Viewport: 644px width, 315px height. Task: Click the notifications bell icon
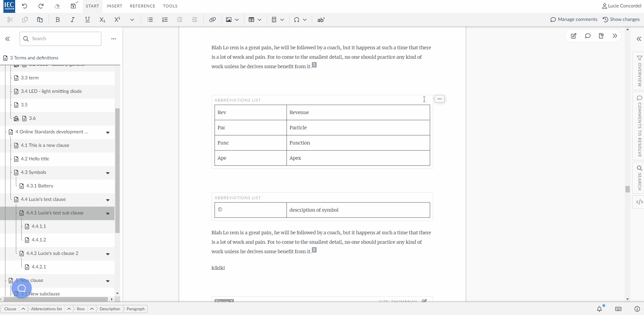599,309
